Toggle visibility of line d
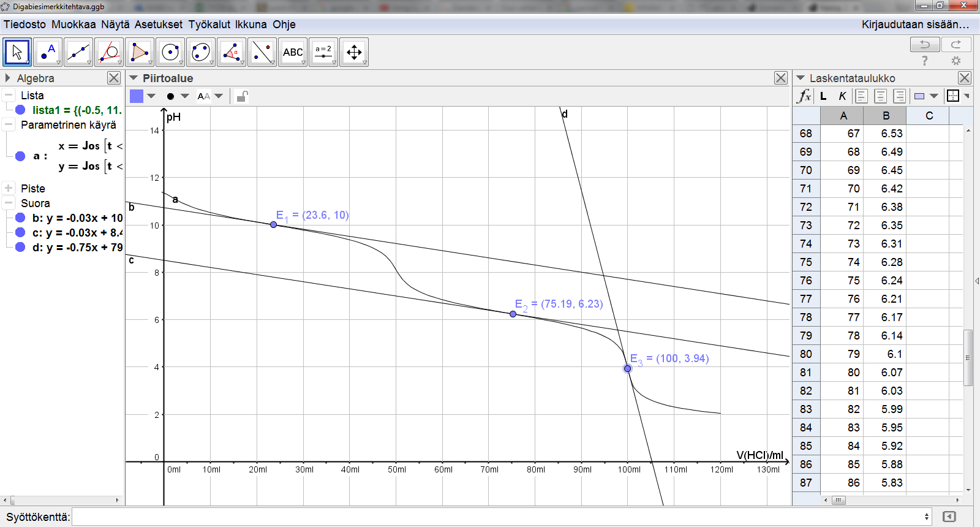980x527 pixels. [20, 247]
